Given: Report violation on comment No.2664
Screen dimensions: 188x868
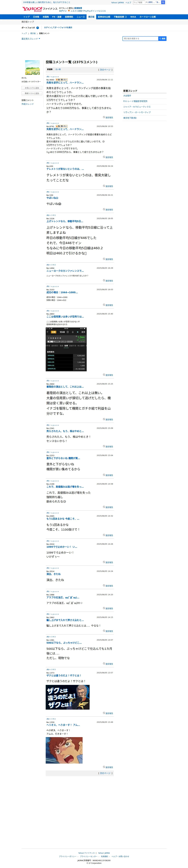Looking at the screenshot, I should pos(108,419).
